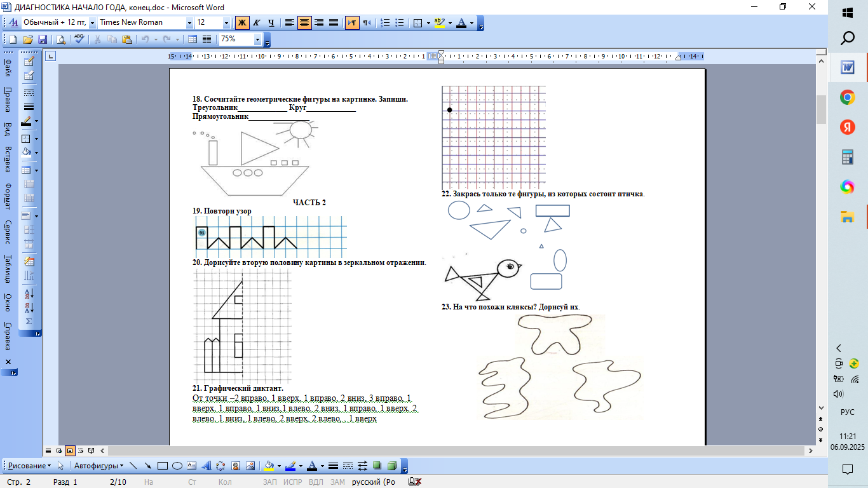Open the Вставка menu

(x=8, y=159)
